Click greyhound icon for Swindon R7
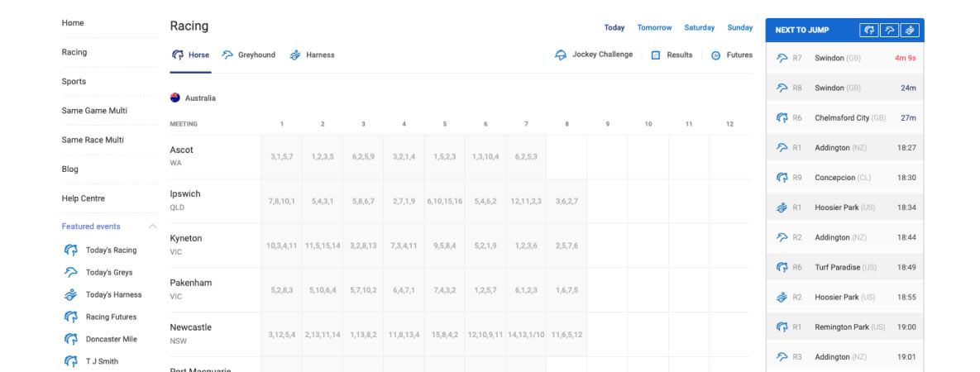 [x=782, y=58]
